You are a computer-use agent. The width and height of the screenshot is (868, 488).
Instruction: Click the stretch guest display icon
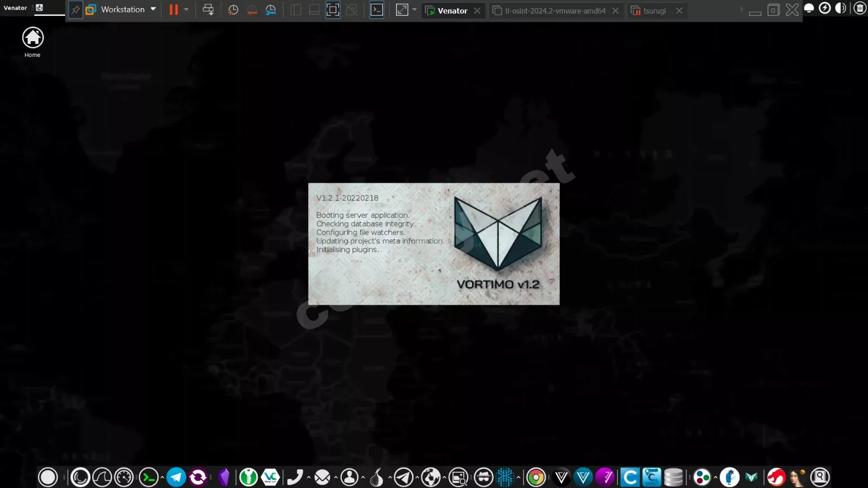pos(402,10)
